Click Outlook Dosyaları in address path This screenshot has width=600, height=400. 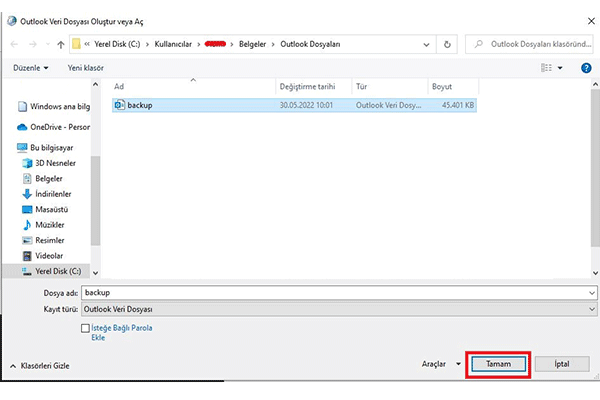[x=310, y=44]
